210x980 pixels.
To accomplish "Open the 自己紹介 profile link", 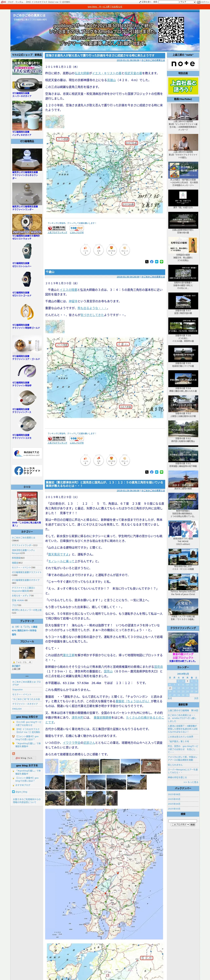I will (x=16, y=666).
